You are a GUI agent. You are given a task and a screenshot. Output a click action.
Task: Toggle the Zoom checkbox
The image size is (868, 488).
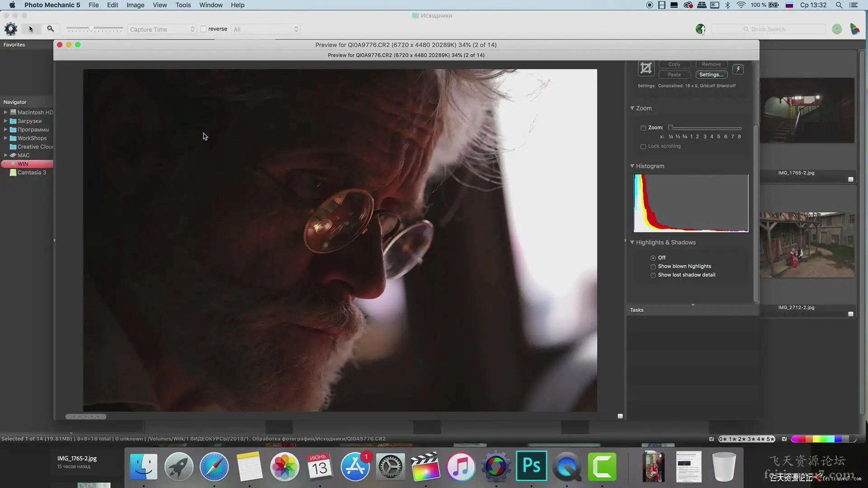(643, 128)
